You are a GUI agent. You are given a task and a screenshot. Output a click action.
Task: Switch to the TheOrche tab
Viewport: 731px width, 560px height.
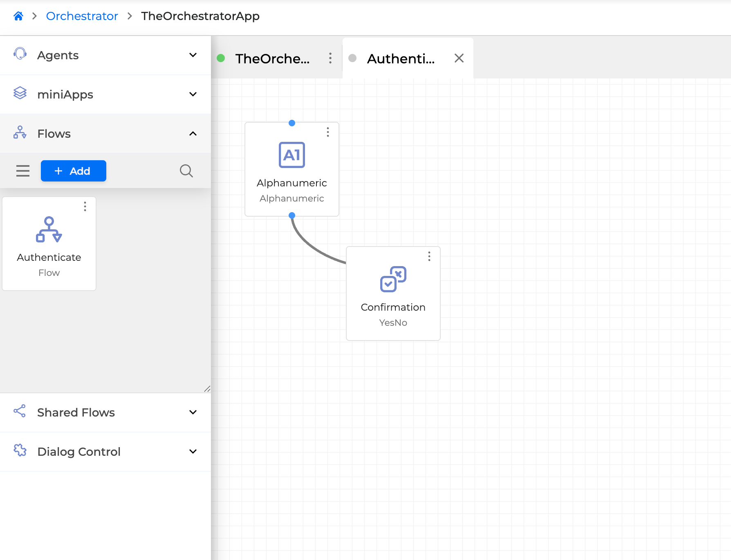tap(273, 58)
